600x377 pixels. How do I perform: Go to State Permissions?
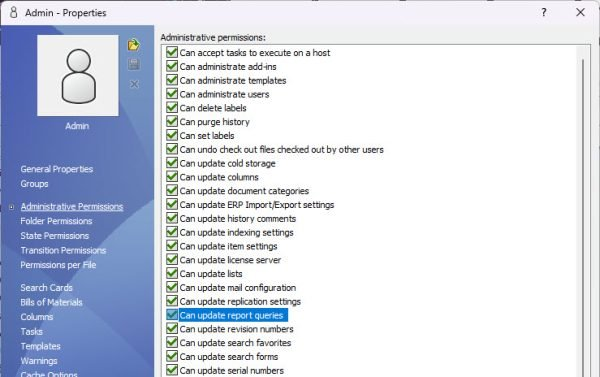point(55,236)
